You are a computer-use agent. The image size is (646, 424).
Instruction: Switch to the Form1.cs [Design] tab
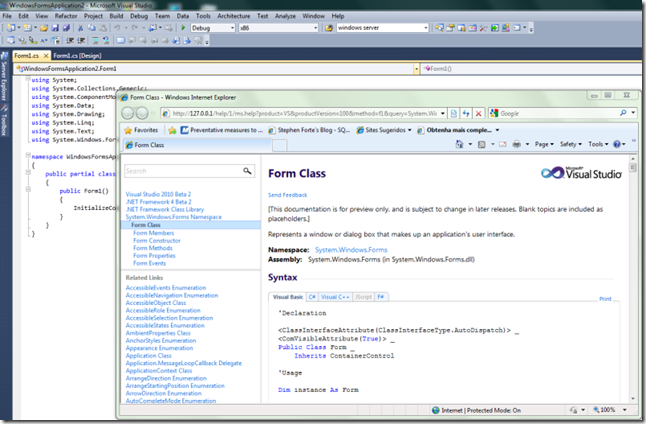pos(77,56)
